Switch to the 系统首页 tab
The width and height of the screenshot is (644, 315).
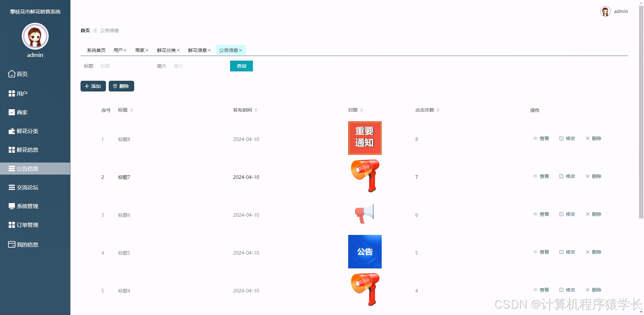96,50
